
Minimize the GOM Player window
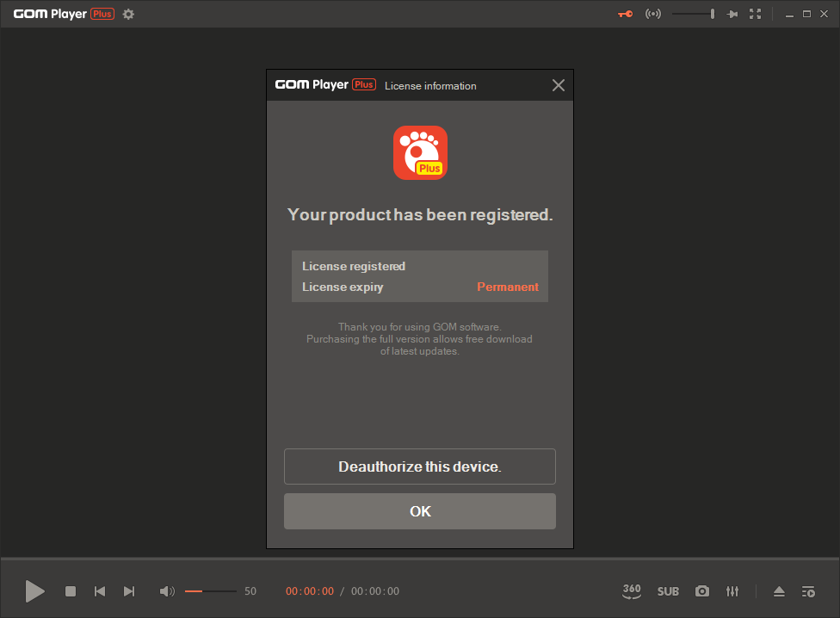coord(789,15)
